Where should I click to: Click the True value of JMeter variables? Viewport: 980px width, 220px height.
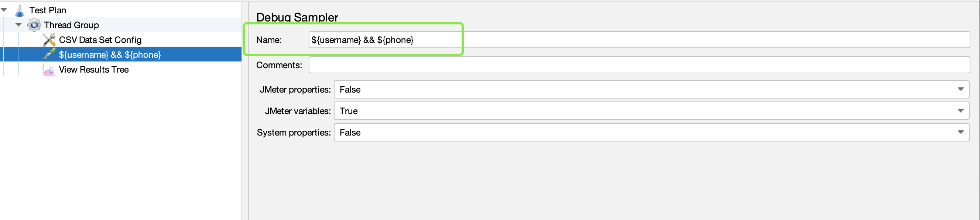[x=349, y=111]
